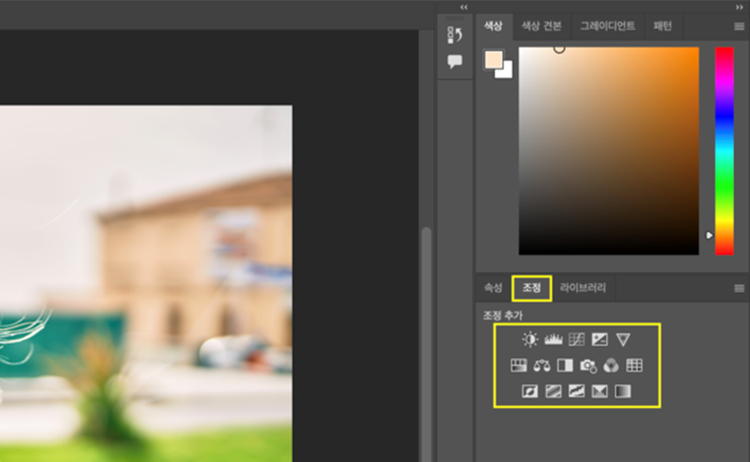The width and height of the screenshot is (750, 462).
Task: Open the 라이브러리 tab
Action: [583, 288]
